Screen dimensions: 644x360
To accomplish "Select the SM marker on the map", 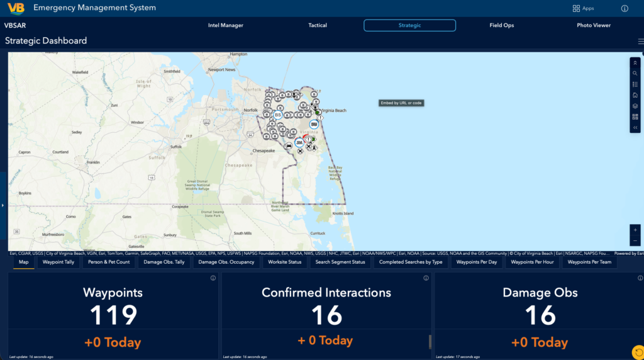I will (299, 143).
